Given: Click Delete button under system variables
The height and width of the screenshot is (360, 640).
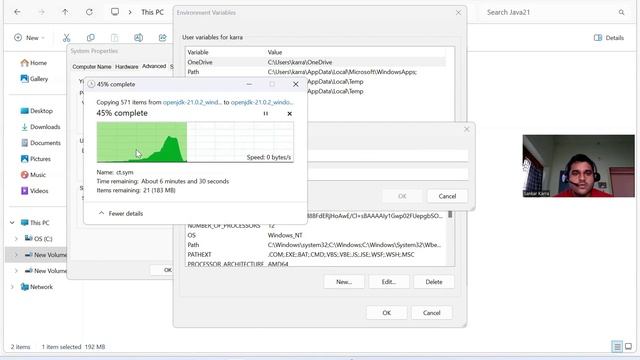Looking at the screenshot, I should point(433,282).
